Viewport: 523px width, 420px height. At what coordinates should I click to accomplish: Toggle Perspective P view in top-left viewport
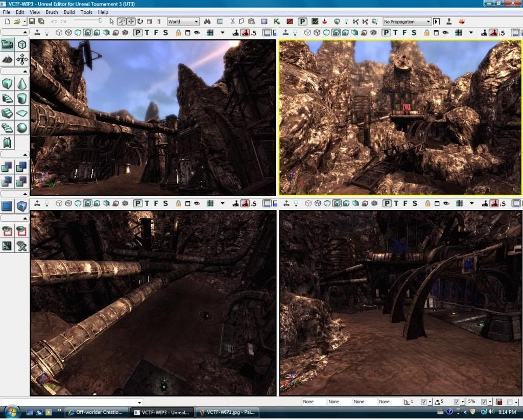click(138, 33)
